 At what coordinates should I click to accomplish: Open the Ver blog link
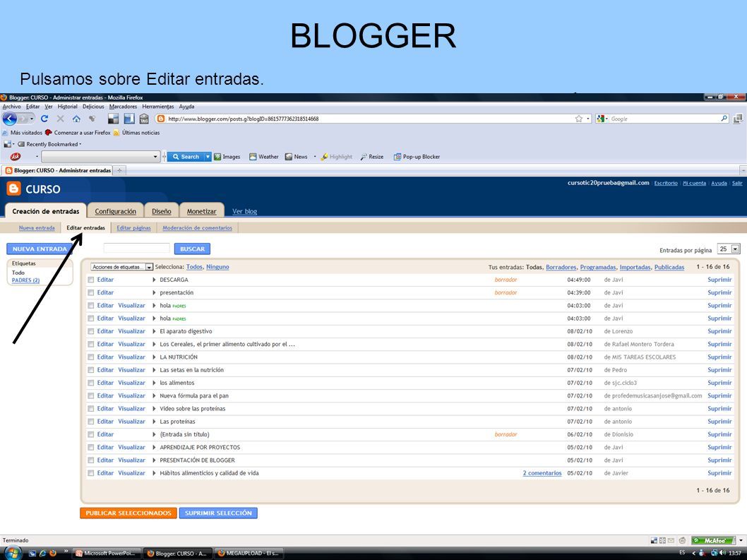click(x=244, y=211)
